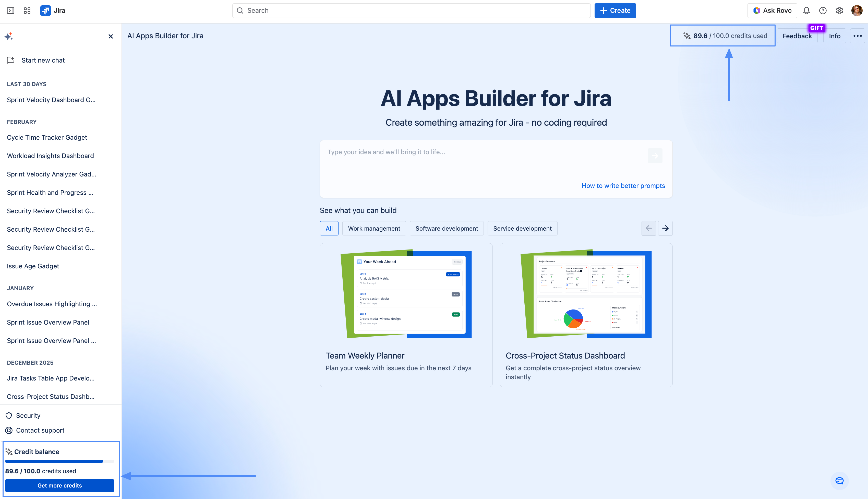Open the app switcher grid icon
The height and width of the screenshot is (499, 868).
pos(27,11)
